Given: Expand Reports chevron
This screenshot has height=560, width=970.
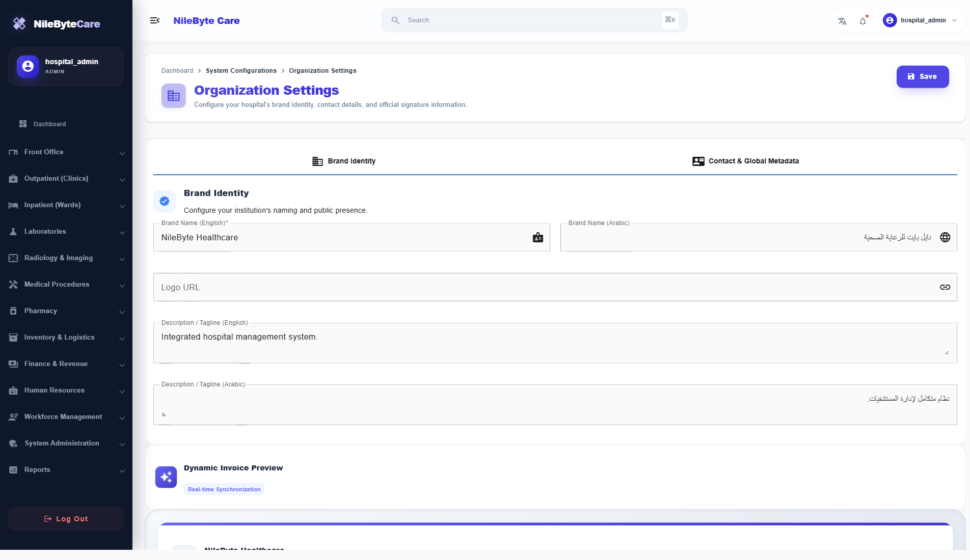Looking at the screenshot, I should click(x=122, y=470).
